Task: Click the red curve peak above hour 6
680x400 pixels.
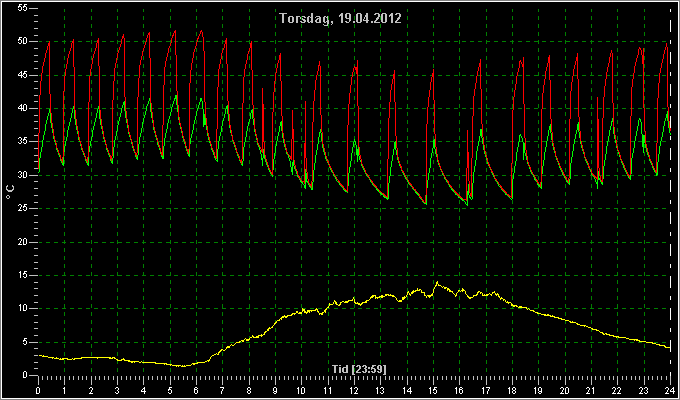Action: [x=201, y=31]
